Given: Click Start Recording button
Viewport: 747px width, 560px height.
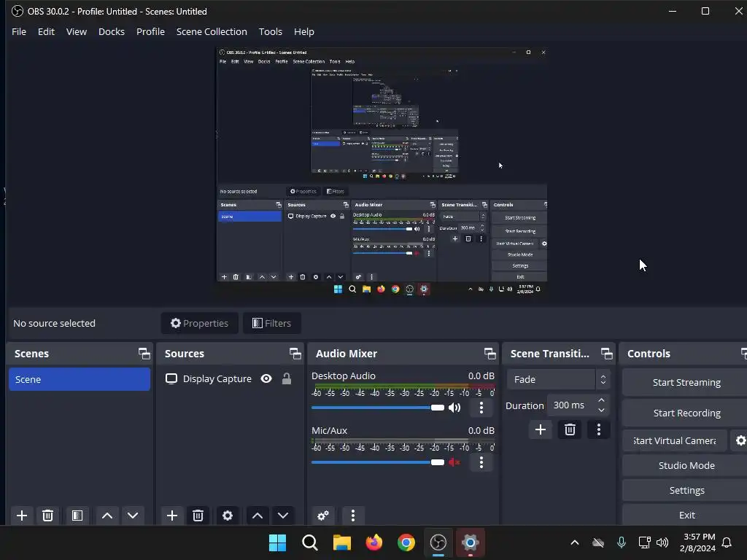Looking at the screenshot, I should tap(686, 413).
